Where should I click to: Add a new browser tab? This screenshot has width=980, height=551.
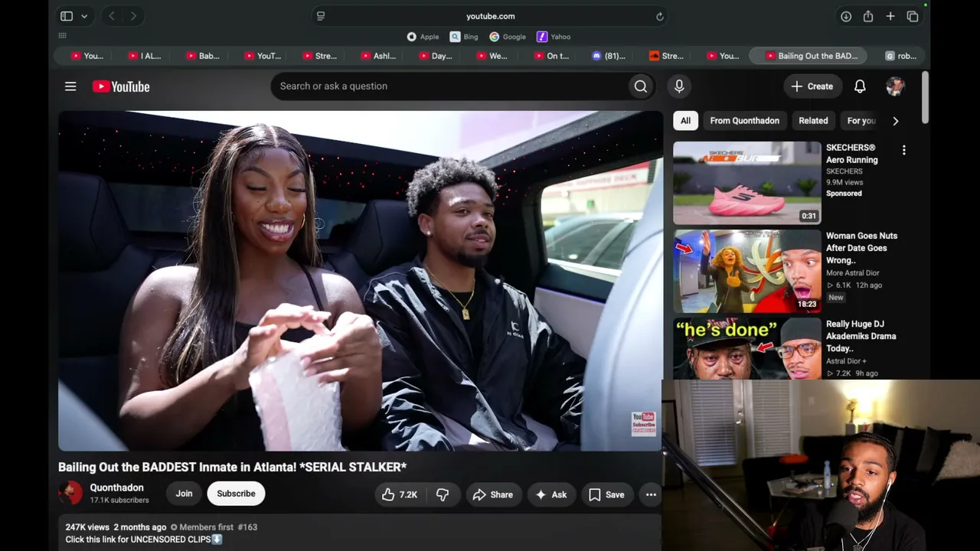tap(890, 16)
